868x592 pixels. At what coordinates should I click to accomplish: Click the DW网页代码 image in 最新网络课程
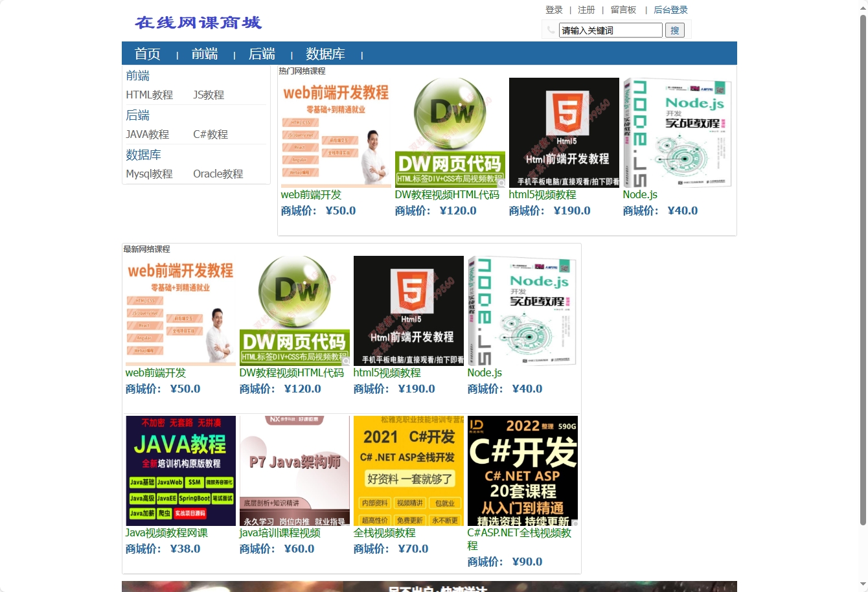(295, 311)
